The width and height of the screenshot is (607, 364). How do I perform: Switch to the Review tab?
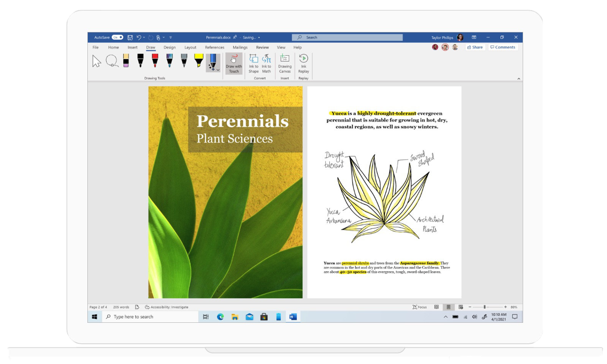coord(262,48)
